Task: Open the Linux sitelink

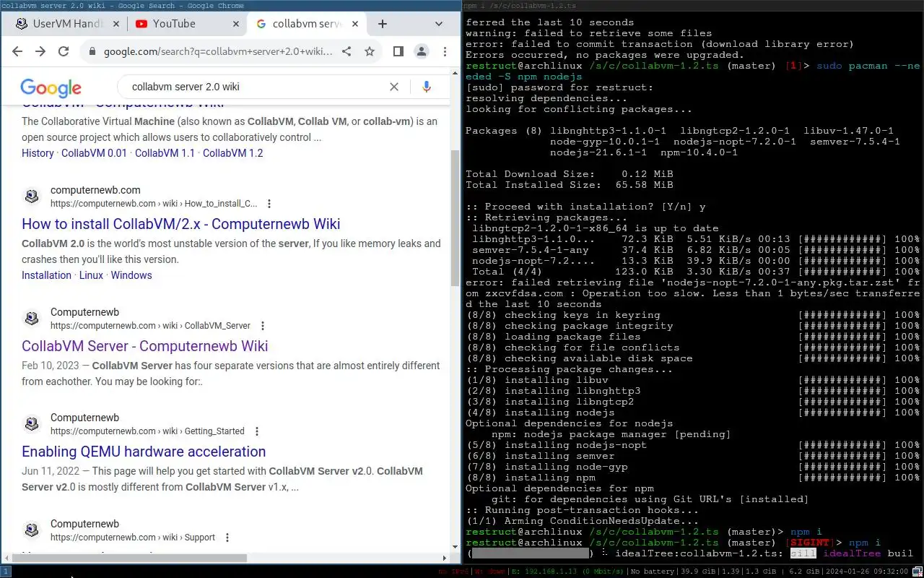Action: [91, 275]
